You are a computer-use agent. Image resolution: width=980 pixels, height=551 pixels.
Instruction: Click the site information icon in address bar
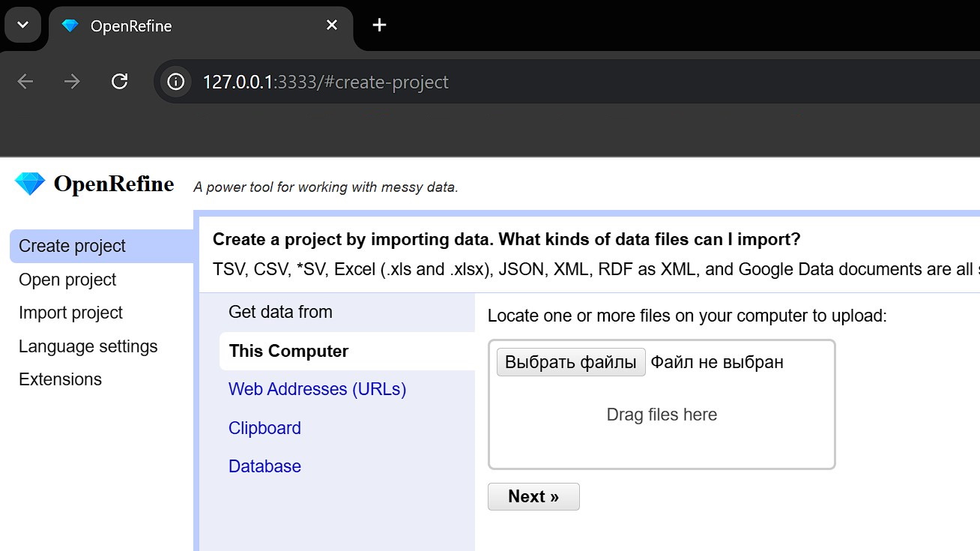tap(176, 82)
